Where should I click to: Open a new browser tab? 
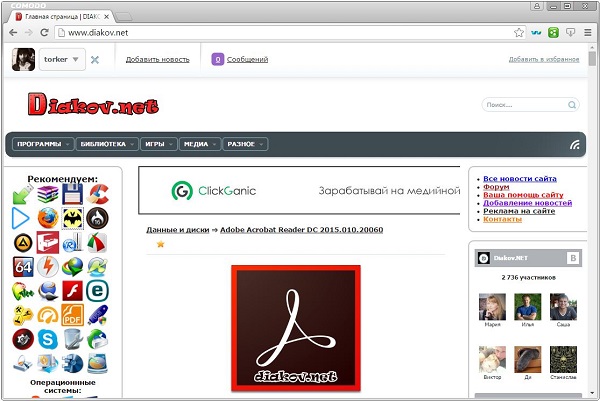124,17
